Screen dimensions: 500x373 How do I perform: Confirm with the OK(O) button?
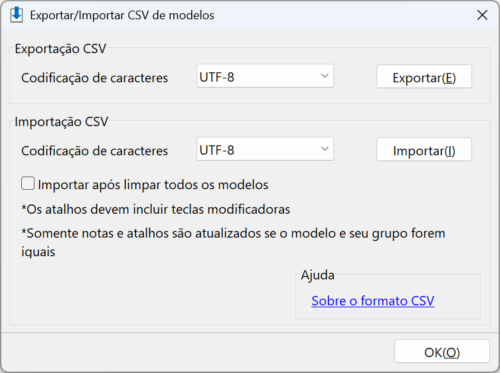click(442, 351)
